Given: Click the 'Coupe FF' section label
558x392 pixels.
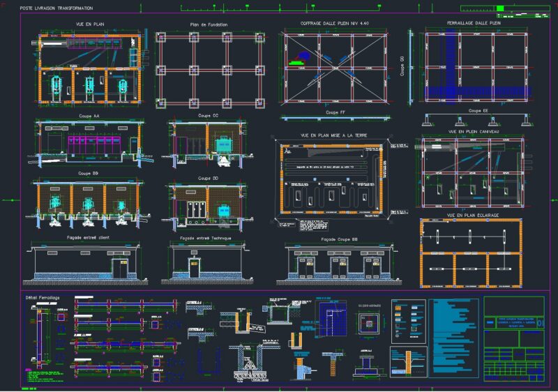Looking at the screenshot, I should point(335,112).
